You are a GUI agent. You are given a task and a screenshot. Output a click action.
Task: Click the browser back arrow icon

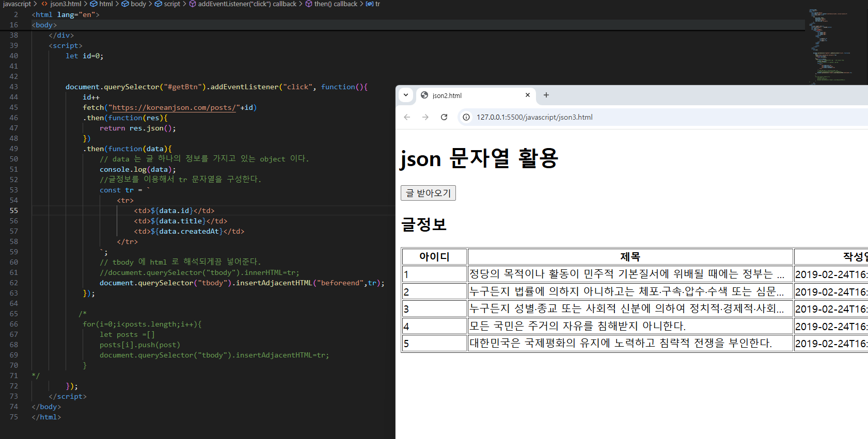click(x=407, y=117)
